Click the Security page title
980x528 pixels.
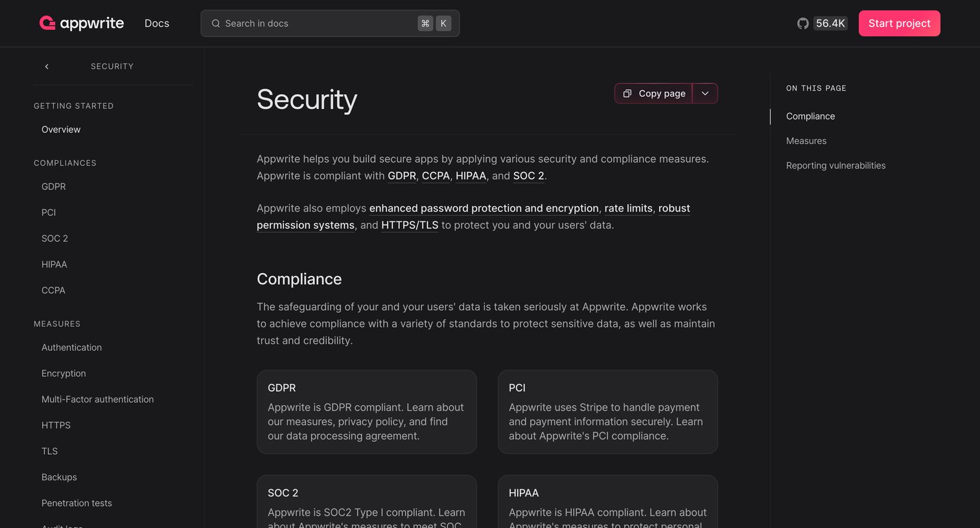[x=307, y=99]
